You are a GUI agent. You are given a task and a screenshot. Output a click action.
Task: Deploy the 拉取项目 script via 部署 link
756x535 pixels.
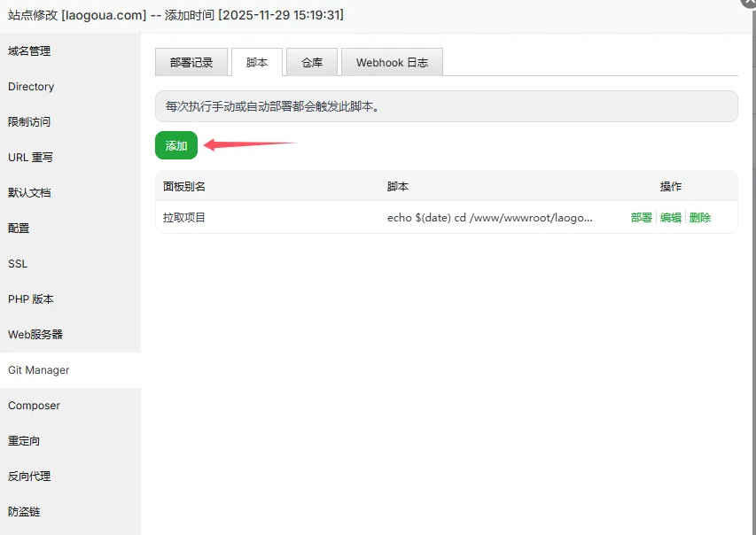[x=641, y=217]
